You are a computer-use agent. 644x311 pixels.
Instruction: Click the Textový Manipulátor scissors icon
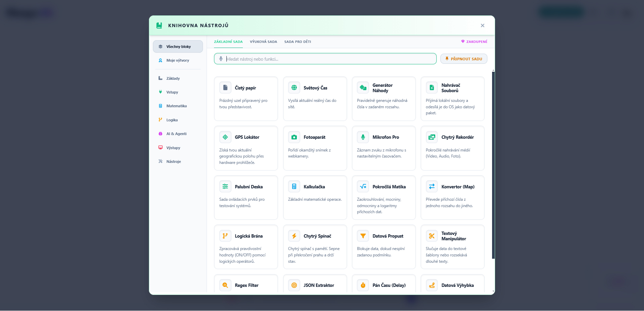432,236
